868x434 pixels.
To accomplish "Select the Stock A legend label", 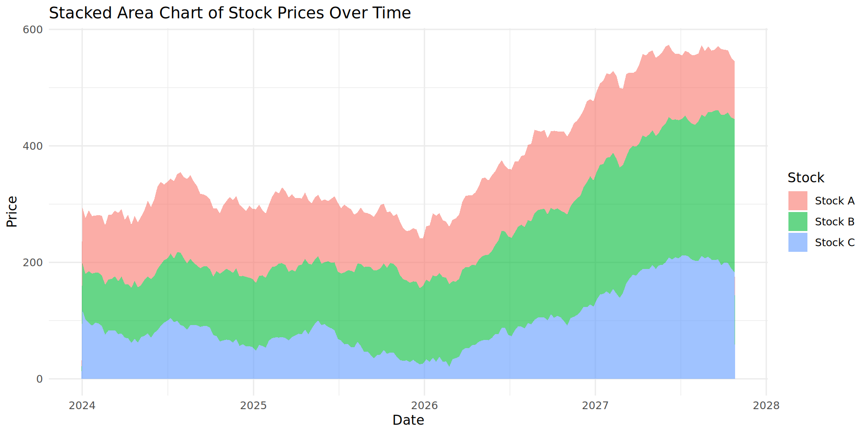I will point(834,201).
